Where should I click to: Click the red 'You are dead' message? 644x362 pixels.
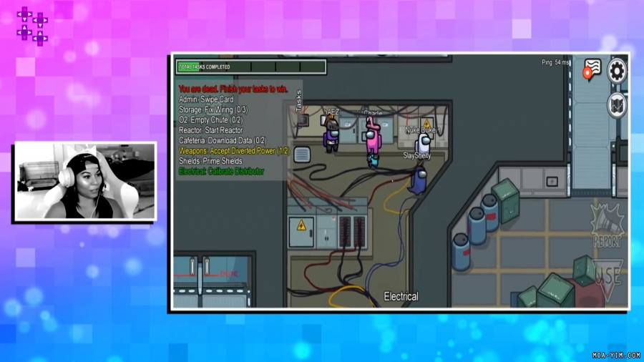coord(233,89)
